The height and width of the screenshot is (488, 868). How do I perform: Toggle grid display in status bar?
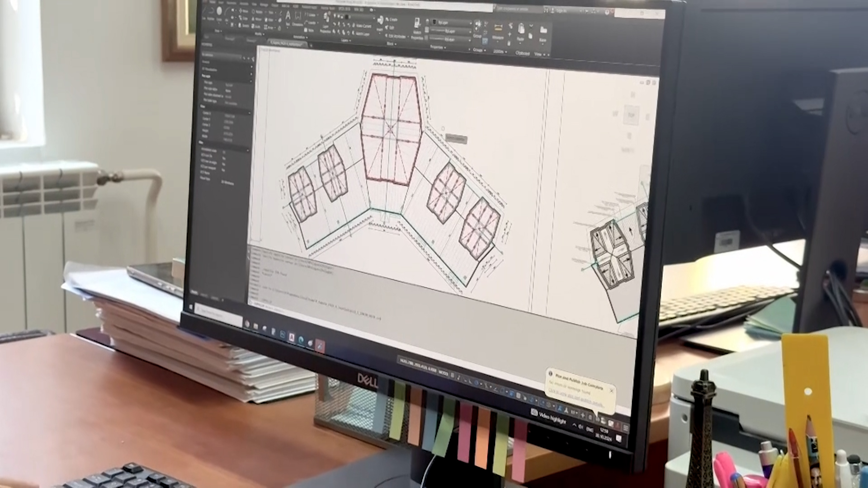(453, 375)
